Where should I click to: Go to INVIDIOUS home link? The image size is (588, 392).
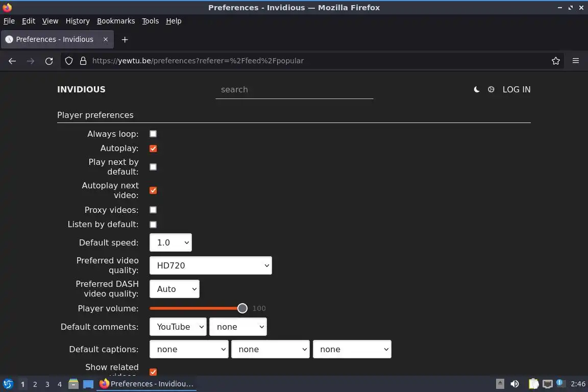pos(81,89)
